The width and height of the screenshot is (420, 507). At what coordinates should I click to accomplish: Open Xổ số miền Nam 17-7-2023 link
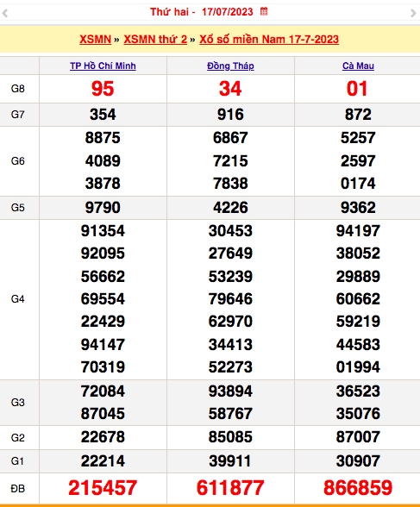[269, 40]
